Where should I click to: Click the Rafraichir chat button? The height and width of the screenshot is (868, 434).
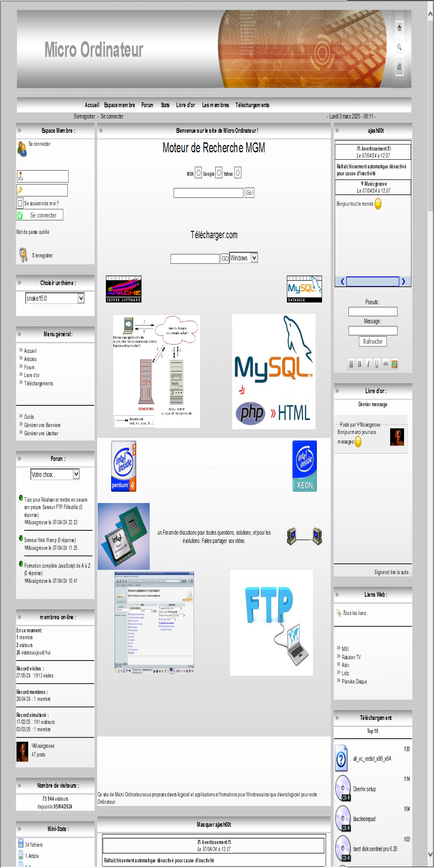click(373, 342)
